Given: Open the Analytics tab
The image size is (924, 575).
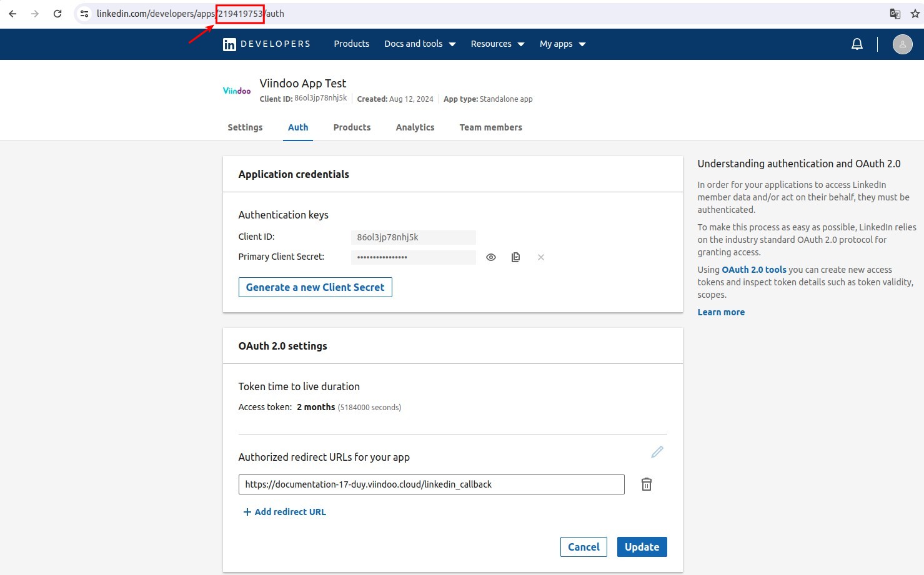Looking at the screenshot, I should point(415,127).
